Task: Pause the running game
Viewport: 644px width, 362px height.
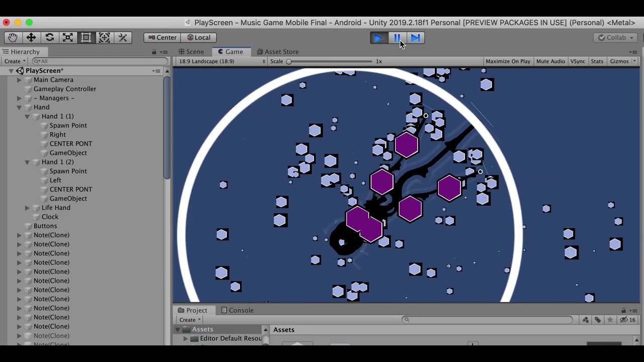Action: [397, 38]
